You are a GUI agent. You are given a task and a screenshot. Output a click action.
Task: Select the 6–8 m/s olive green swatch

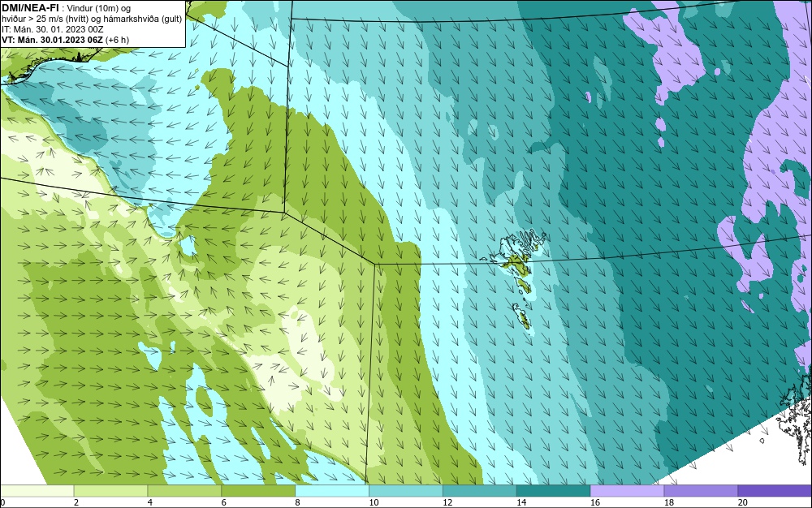tap(258, 490)
